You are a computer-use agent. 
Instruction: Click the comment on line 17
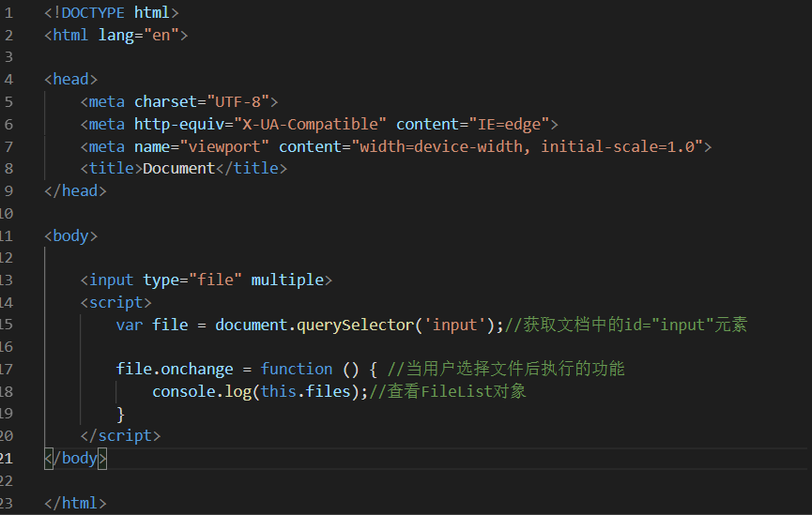click(x=506, y=369)
